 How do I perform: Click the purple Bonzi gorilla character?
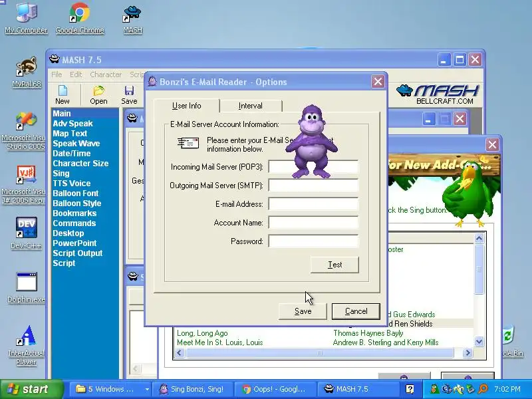pyautogui.click(x=311, y=141)
